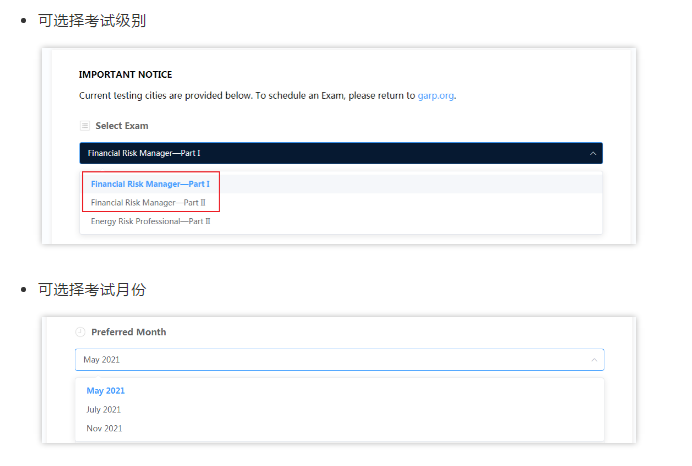The width and height of the screenshot is (692, 466).
Task: Choose Energy Risk Professional—Part II option
Action: (150, 220)
